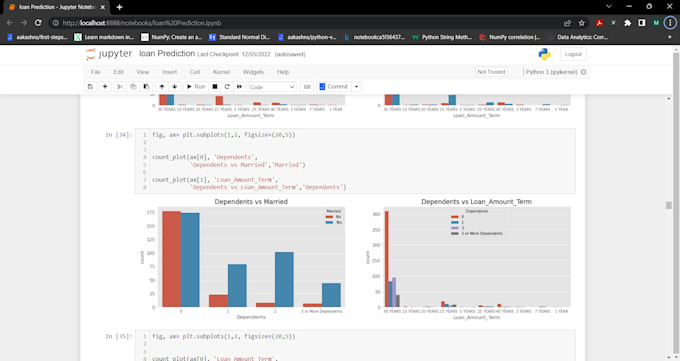Paste cells below icon
This screenshot has width=680, height=361.
tap(146, 87)
